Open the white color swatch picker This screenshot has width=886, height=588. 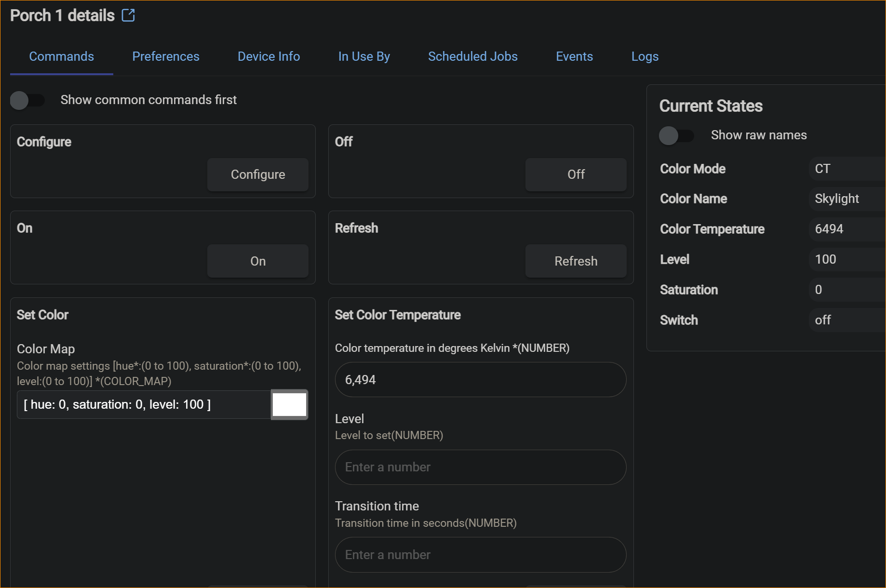(289, 404)
